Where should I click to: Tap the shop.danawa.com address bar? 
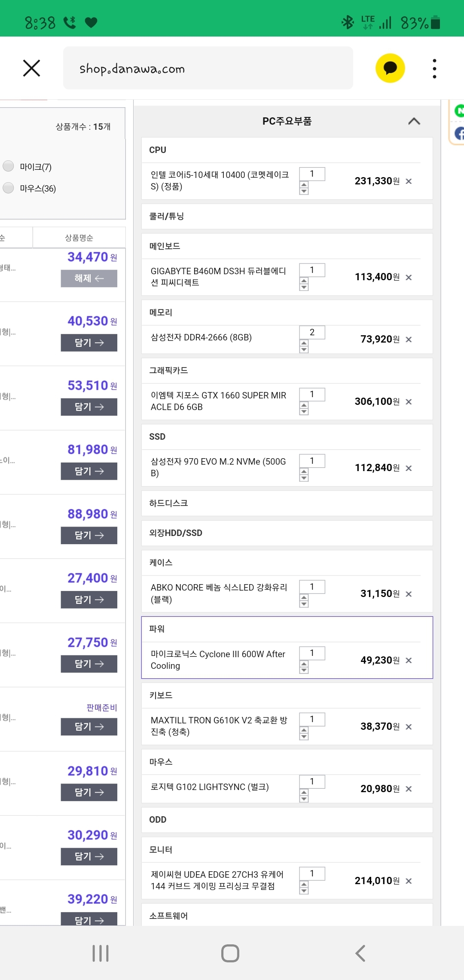click(x=208, y=68)
